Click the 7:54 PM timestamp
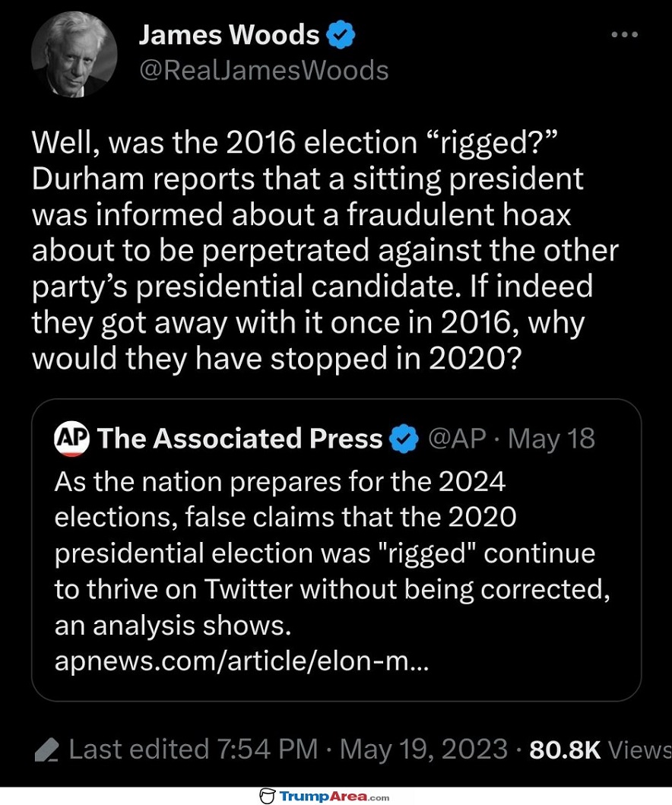 [267, 750]
